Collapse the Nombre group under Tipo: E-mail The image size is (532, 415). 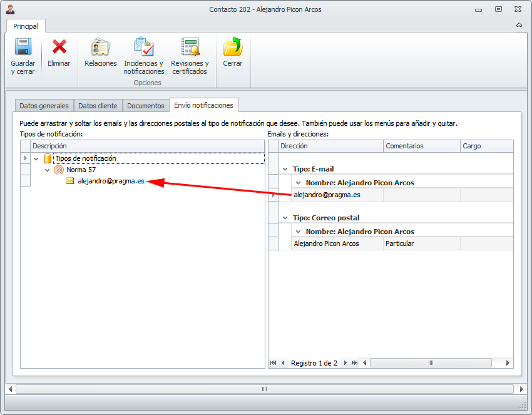[x=298, y=183]
